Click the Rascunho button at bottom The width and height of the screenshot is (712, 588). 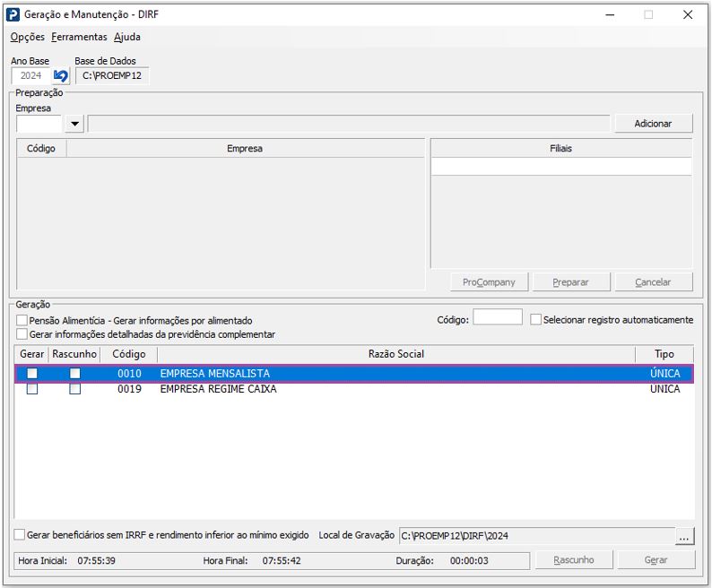574,560
